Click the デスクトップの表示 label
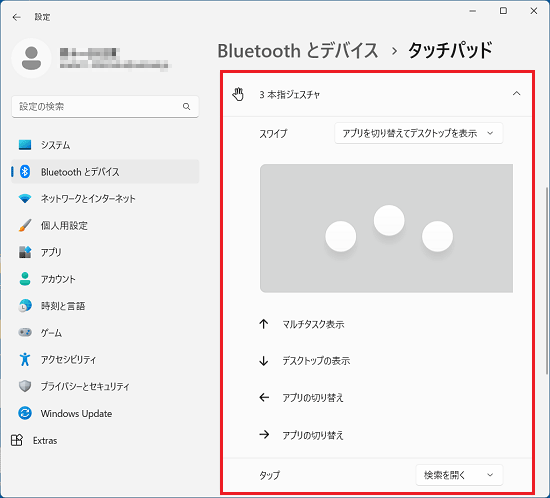Image resolution: width=550 pixels, height=498 pixels. pyautogui.click(x=316, y=361)
